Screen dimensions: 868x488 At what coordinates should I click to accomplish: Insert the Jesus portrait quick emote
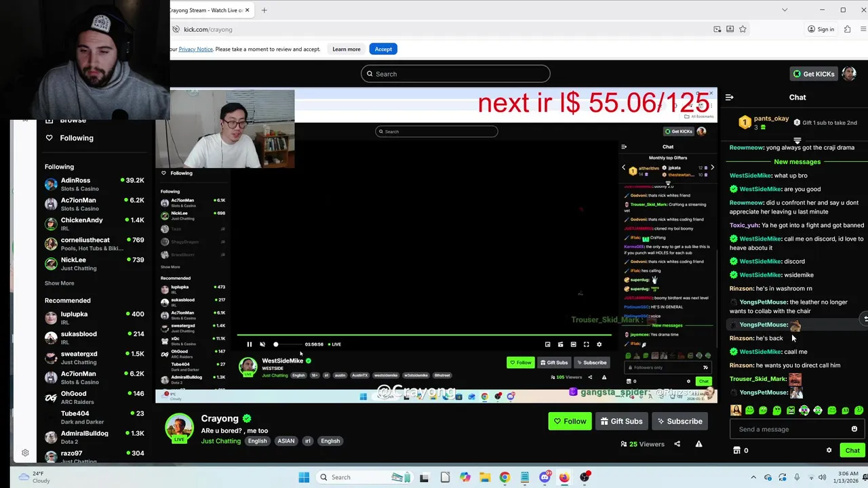tap(736, 410)
